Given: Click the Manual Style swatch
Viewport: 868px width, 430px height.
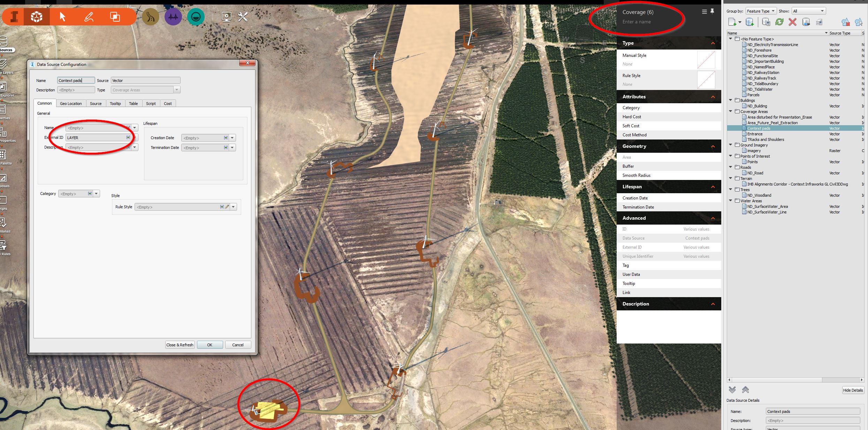Looking at the screenshot, I should 706,60.
